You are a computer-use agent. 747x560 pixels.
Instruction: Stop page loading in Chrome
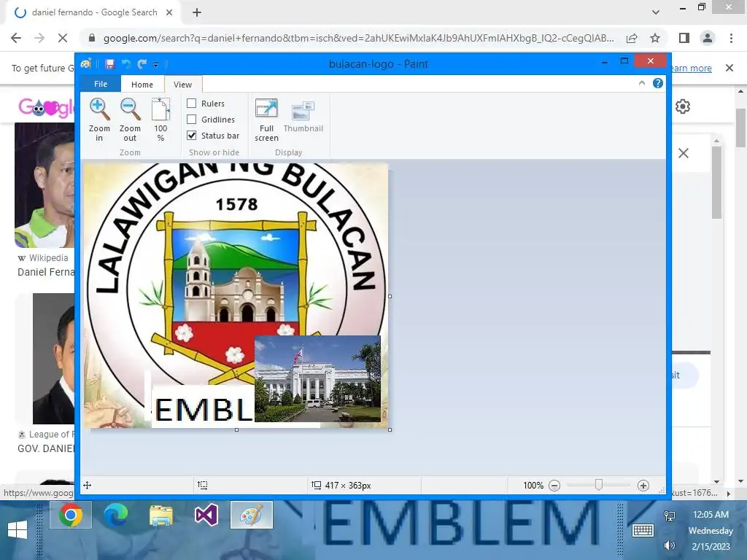click(x=63, y=38)
